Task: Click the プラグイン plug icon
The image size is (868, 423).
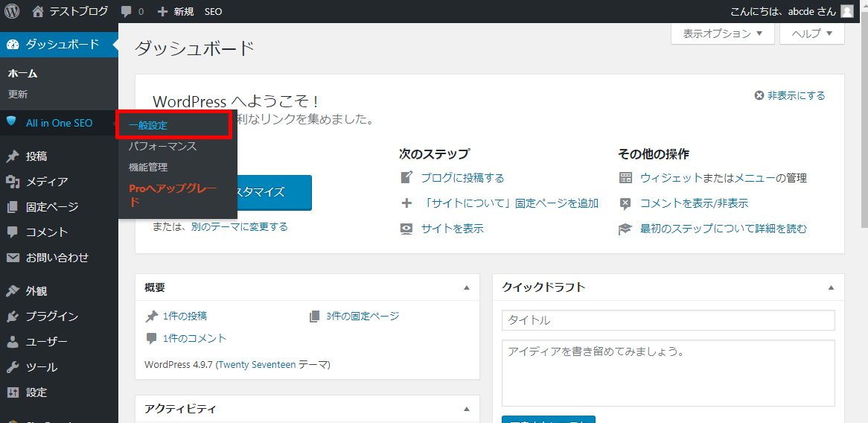Action: [x=13, y=317]
